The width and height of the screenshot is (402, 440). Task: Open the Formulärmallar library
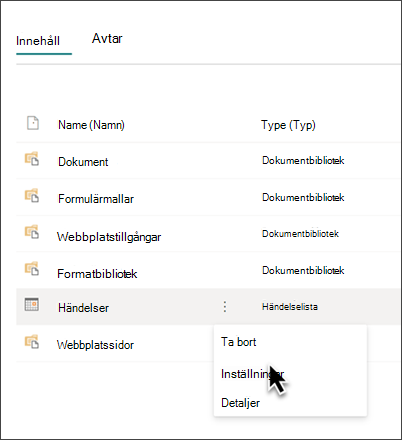point(96,199)
